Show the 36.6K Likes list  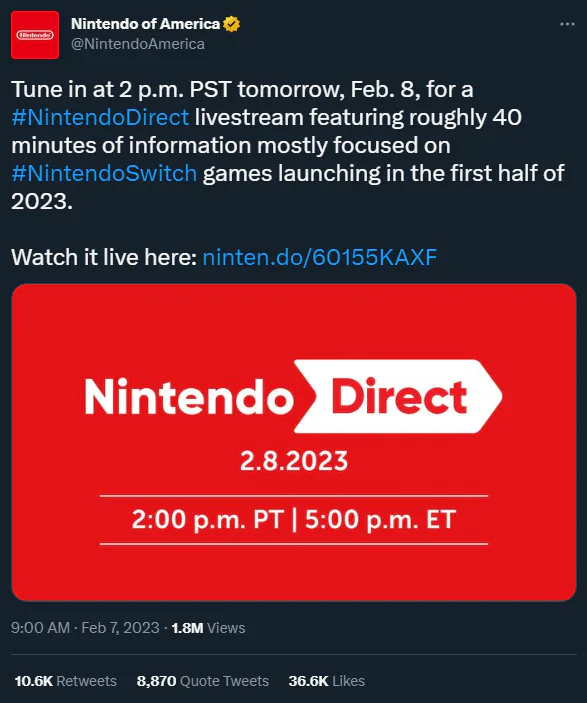[x=326, y=681]
